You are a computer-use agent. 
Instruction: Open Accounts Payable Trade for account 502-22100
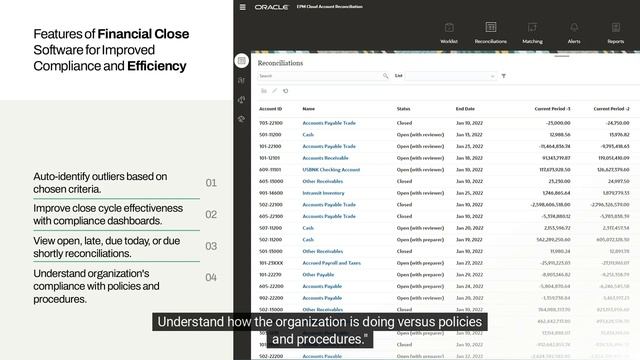coord(329,204)
